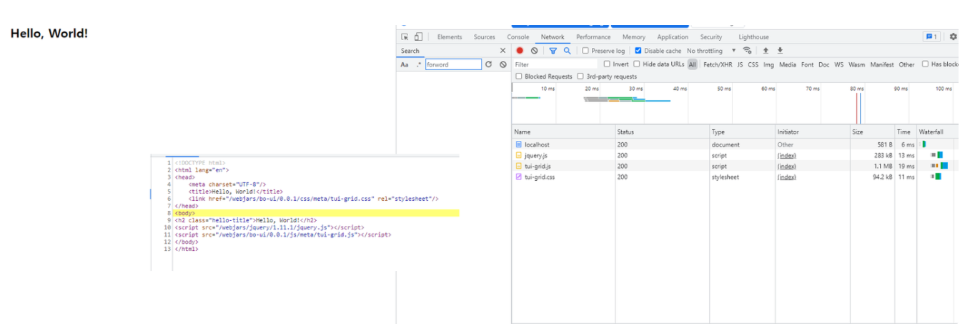This screenshot has width=980, height=336.
Task: Click the (index) initiator link for jquery.js
Action: coord(787,155)
